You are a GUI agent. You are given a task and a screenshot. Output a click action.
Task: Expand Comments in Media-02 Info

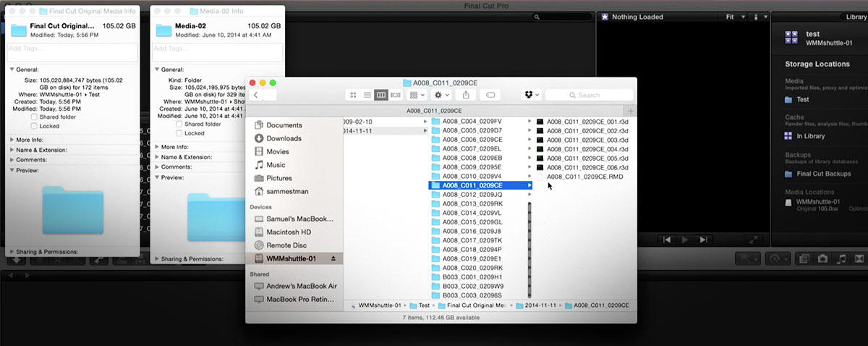(157, 166)
